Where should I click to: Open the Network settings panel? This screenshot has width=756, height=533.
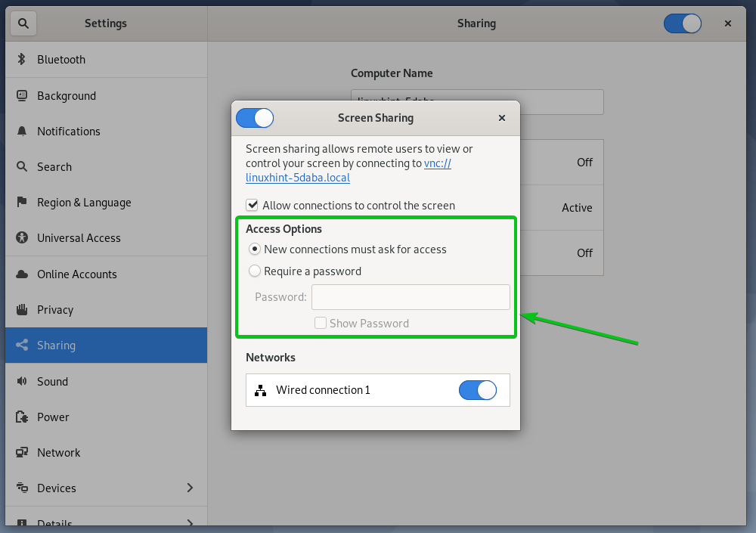(x=106, y=452)
